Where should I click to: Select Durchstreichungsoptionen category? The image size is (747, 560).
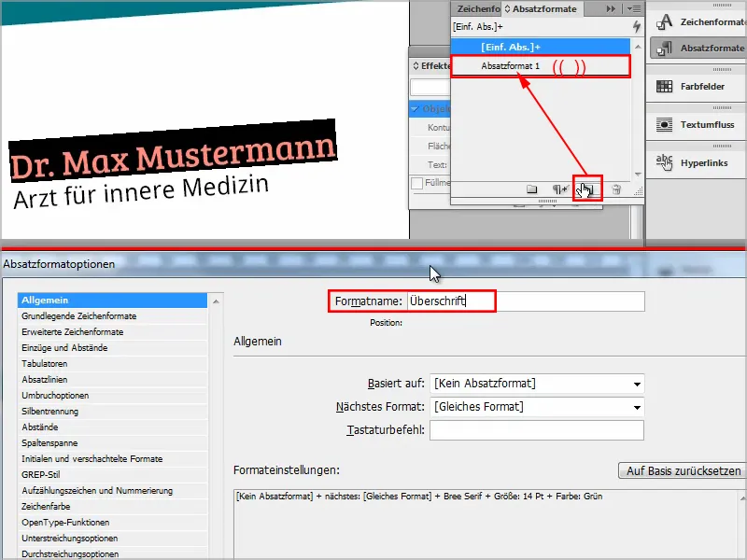tap(112, 553)
